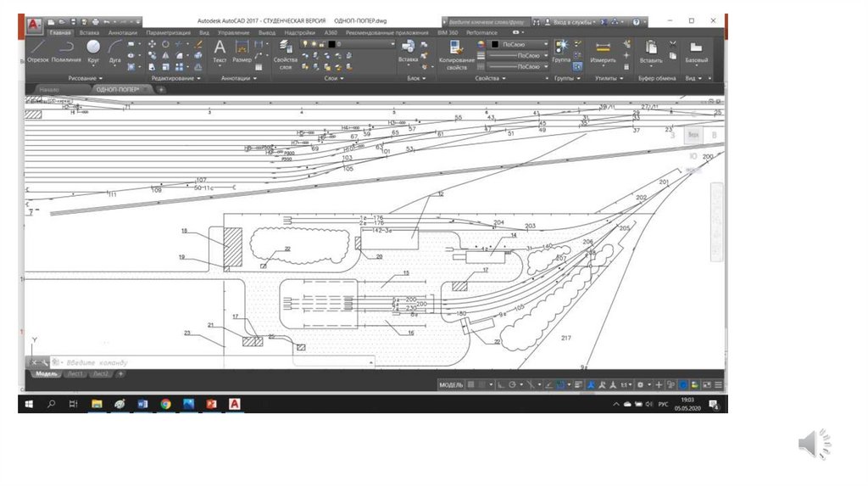Switch to the Лист1 layout tab
The image size is (868, 487).
(75, 373)
